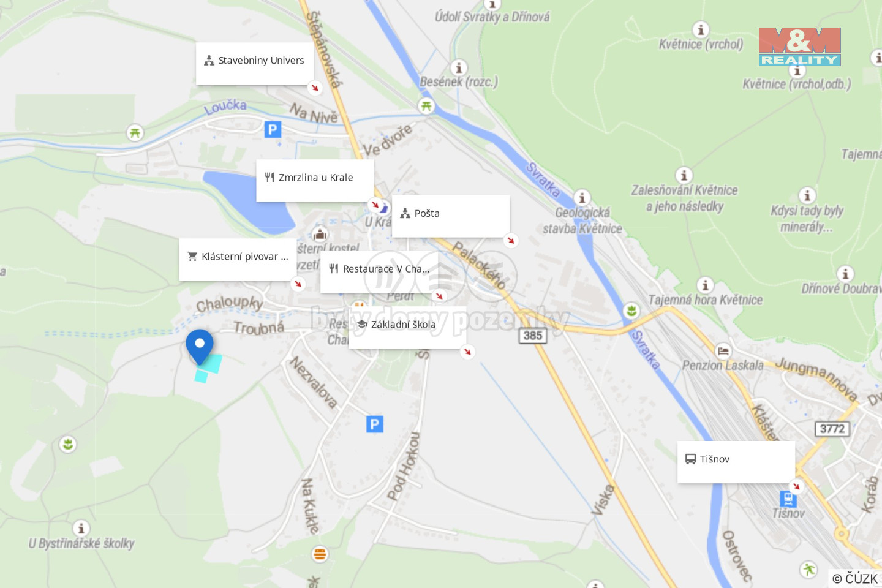Open the Stavebniny Univers label
Viewport: 882px width, 588px height.
pos(255,64)
